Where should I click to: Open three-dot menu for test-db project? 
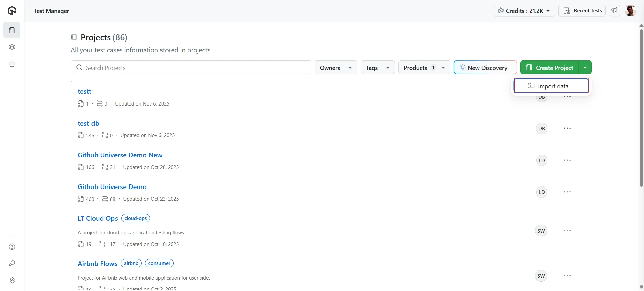(x=567, y=128)
